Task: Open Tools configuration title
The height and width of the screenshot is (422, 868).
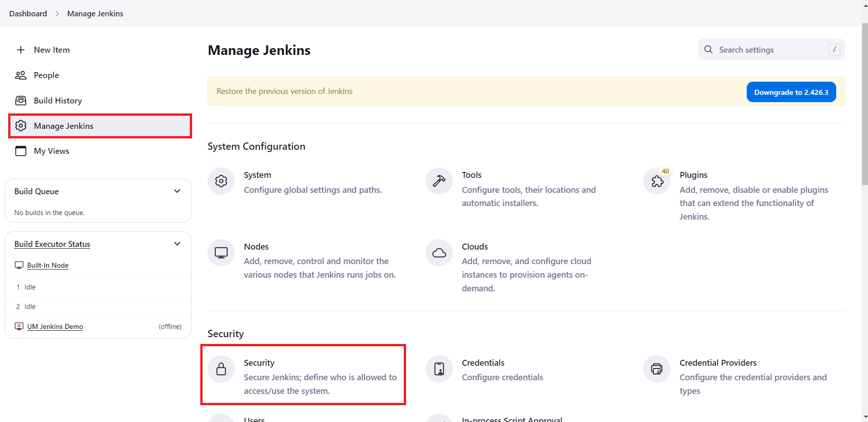Action: coord(471,175)
